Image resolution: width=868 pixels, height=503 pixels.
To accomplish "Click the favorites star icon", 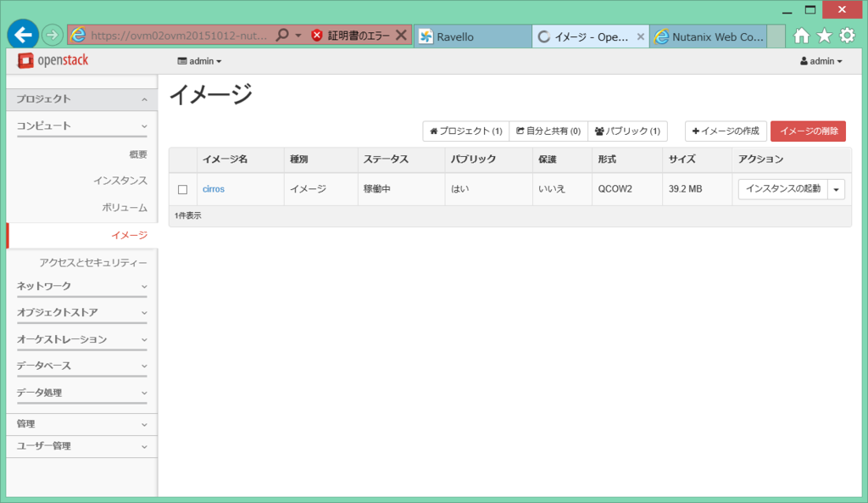I will tap(823, 35).
